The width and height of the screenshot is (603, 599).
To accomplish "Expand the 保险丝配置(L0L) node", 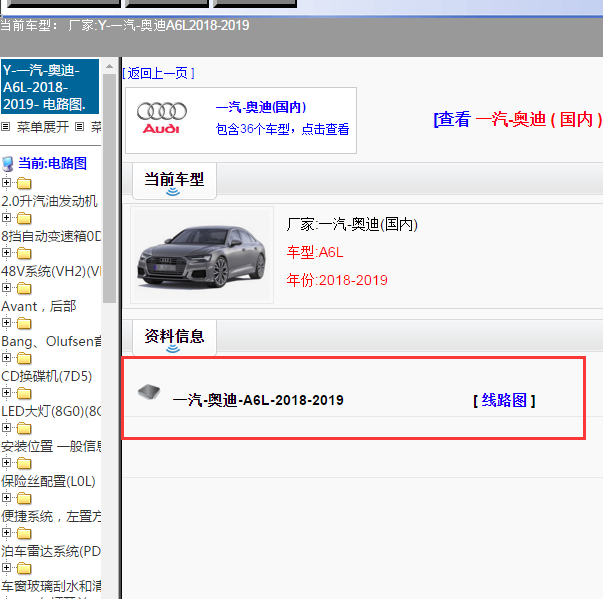I will click(x=6, y=463).
